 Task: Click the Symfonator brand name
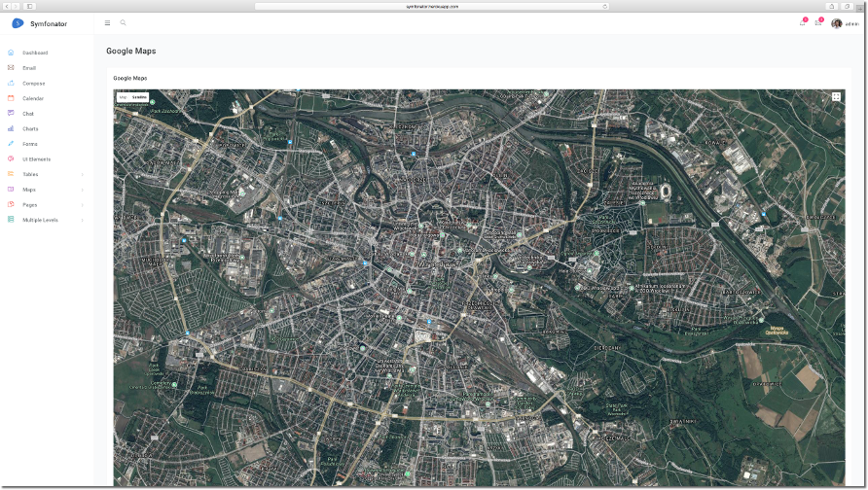(x=49, y=23)
